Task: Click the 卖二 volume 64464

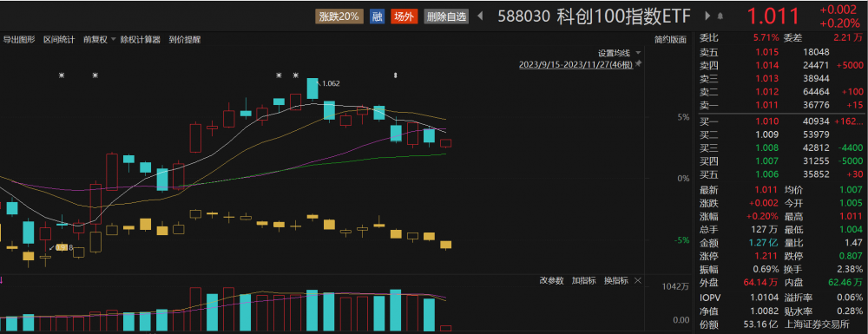Action: point(816,92)
